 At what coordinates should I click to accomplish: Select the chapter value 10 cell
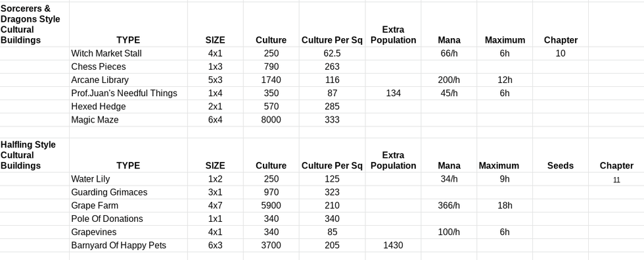click(560, 53)
